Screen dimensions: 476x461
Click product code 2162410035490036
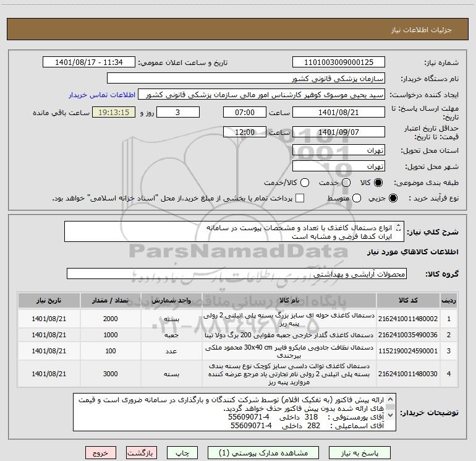coord(408,335)
